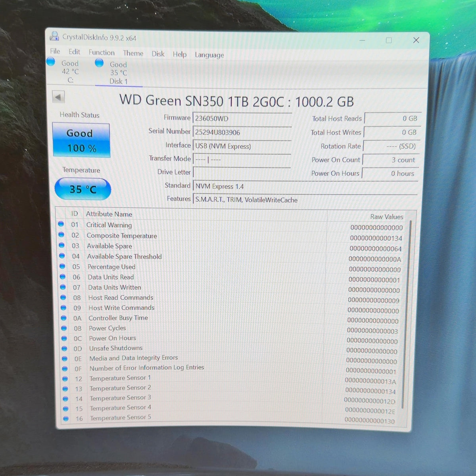Click the Good 100 % health status button

click(81, 140)
